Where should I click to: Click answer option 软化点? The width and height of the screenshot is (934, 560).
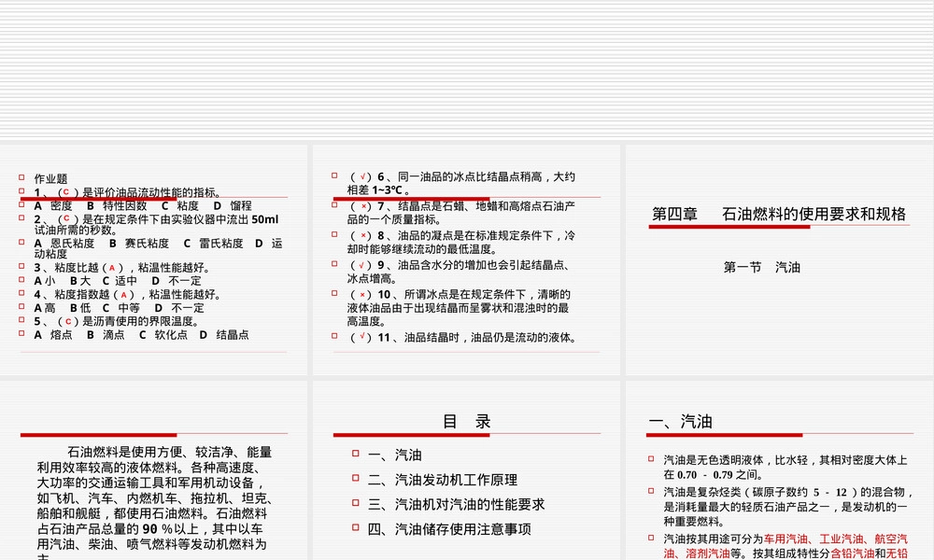tap(170, 335)
